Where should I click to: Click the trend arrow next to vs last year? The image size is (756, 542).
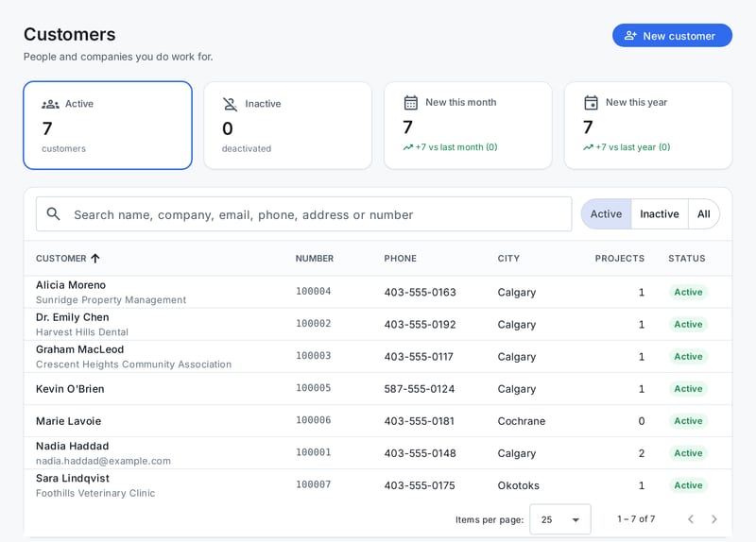[x=588, y=147]
